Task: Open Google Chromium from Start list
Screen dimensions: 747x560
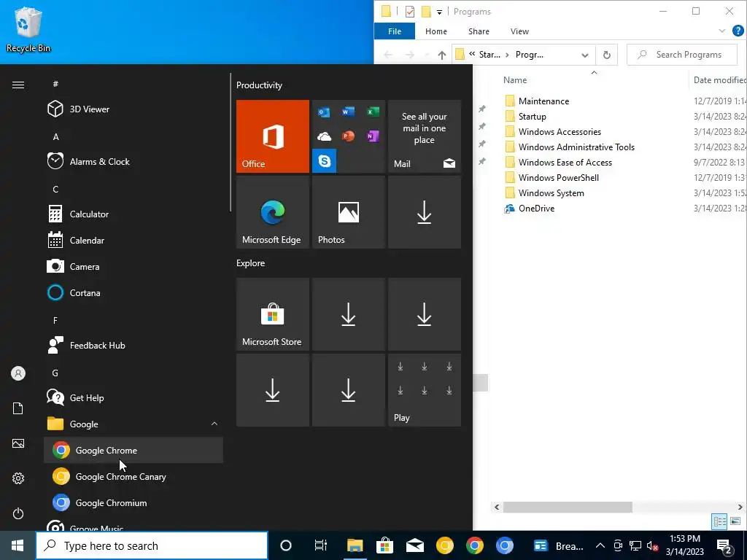Action: click(x=133, y=502)
